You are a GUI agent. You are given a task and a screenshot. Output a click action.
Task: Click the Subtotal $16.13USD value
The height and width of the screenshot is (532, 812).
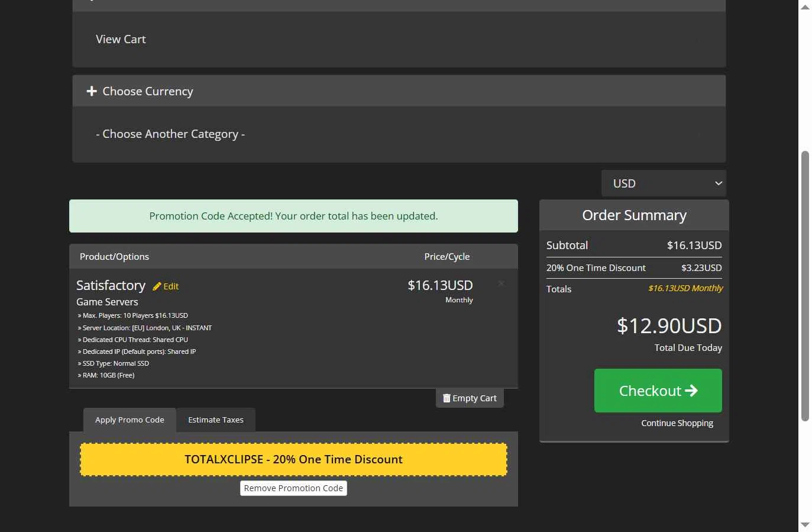694,245
